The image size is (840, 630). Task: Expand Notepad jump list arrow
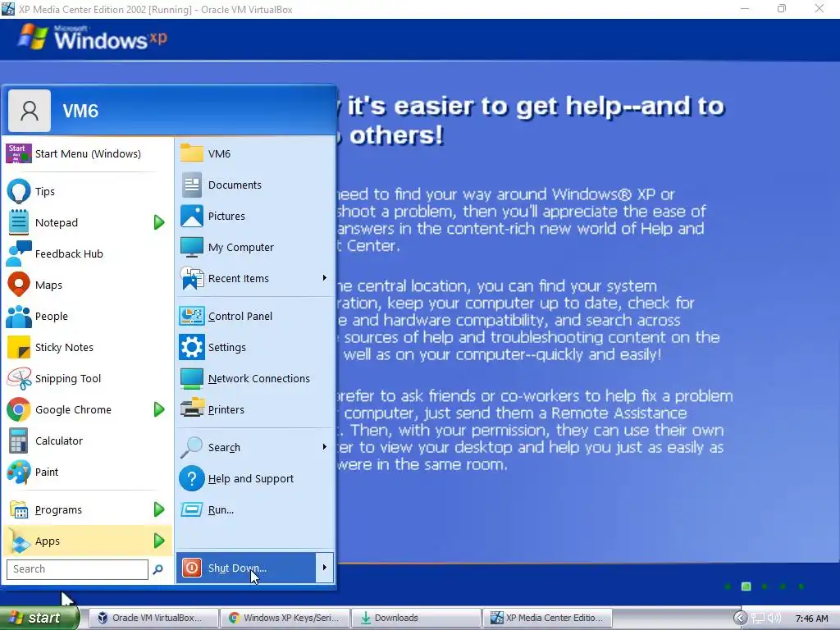tap(159, 222)
